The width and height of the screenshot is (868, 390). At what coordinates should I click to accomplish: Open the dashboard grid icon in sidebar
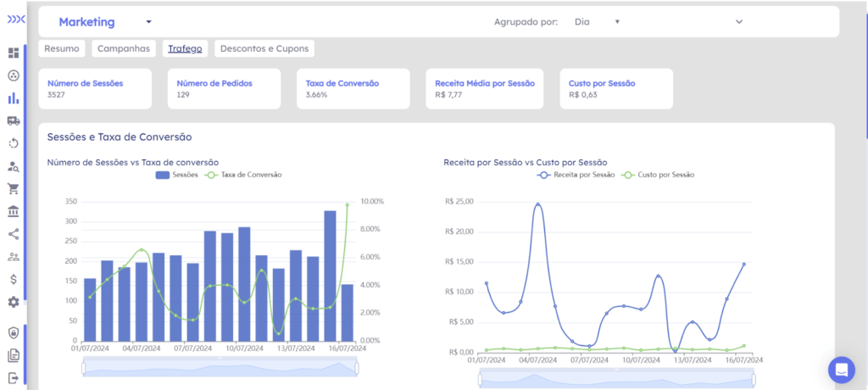tap(14, 53)
